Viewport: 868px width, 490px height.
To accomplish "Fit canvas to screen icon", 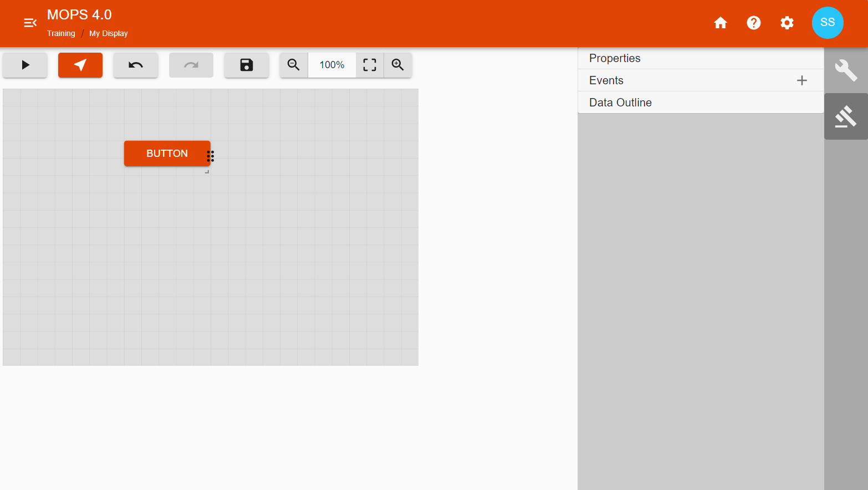I will [370, 65].
